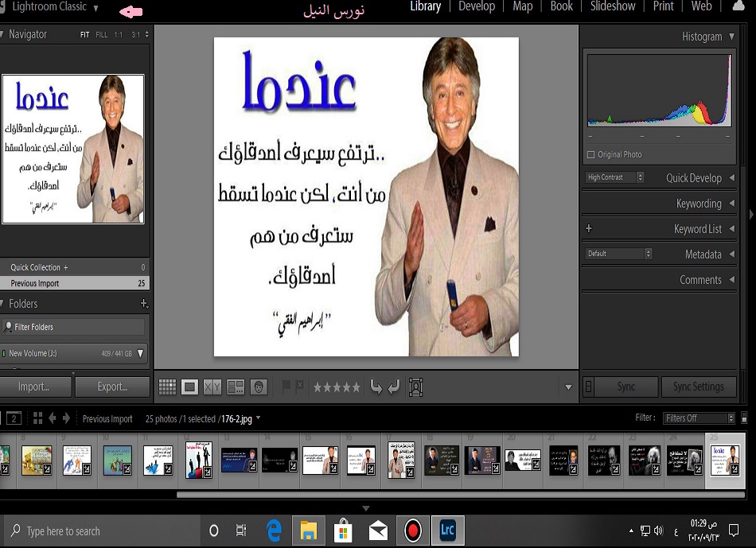Select Loupe view icon
The image size is (756, 548).
click(x=189, y=387)
